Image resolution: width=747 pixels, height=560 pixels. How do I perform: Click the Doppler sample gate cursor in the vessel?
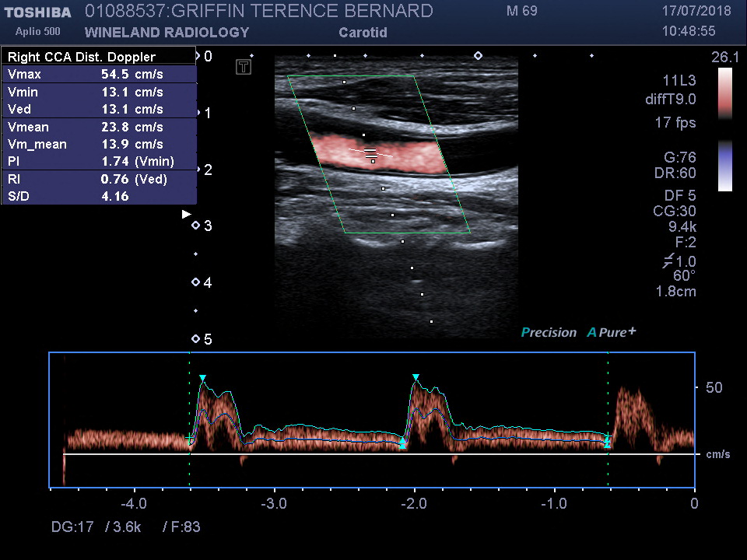tap(370, 152)
